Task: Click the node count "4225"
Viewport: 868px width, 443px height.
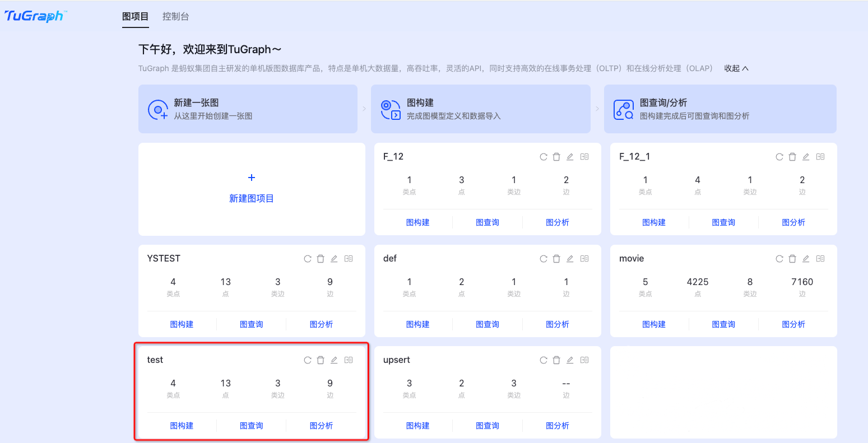Action: (x=698, y=282)
